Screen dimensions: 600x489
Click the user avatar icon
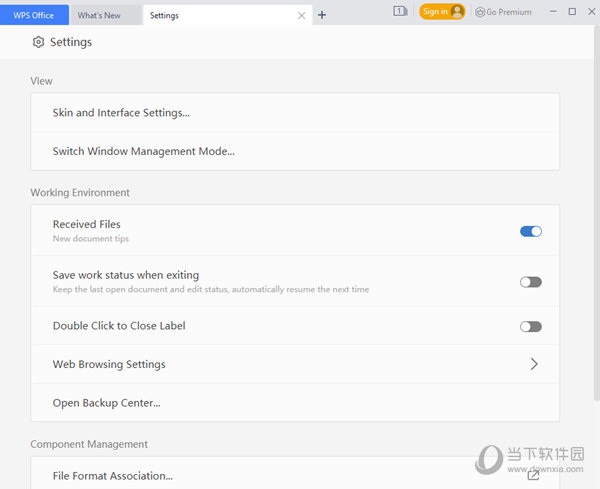coord(457,12)
